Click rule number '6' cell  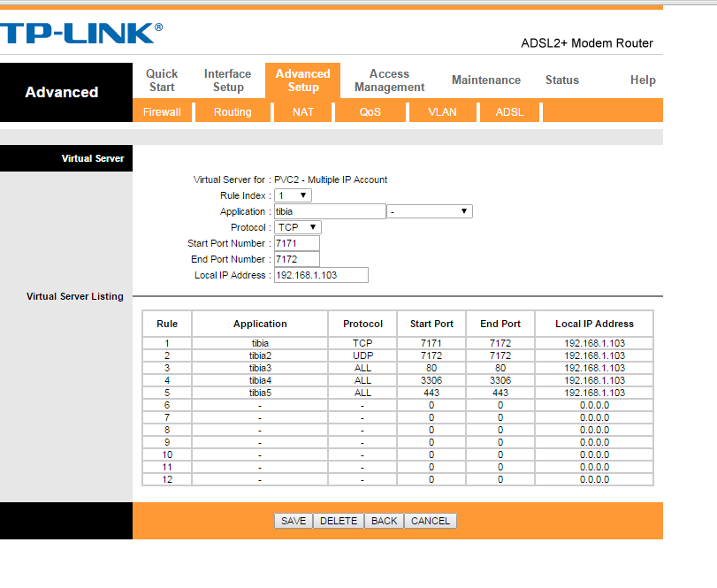click(x=167, y=405)
